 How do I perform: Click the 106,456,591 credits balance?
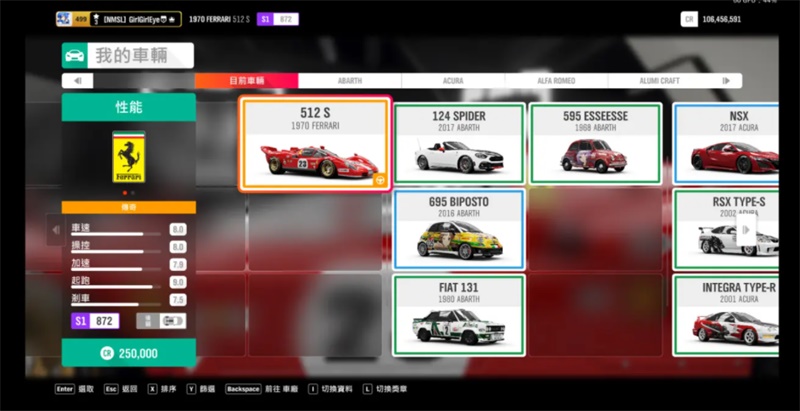(x=721, y=19)
